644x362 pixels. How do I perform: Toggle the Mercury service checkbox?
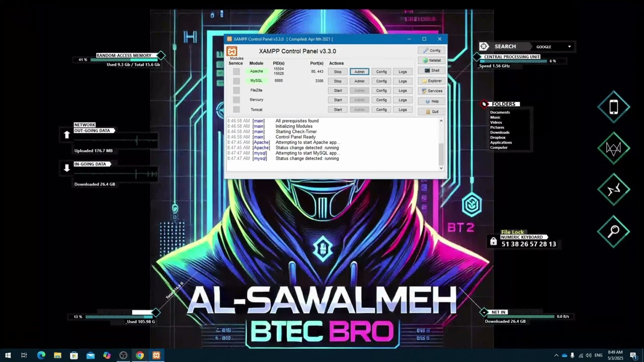coord(236,100)
